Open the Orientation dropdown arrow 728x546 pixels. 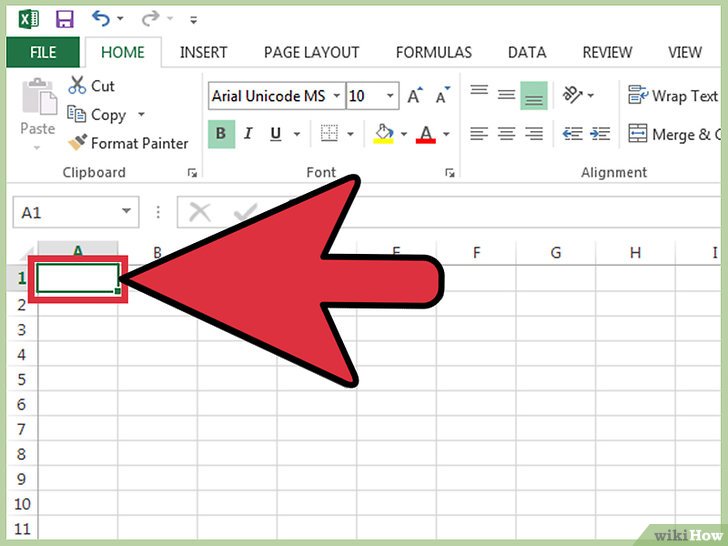tap(591, 95)
